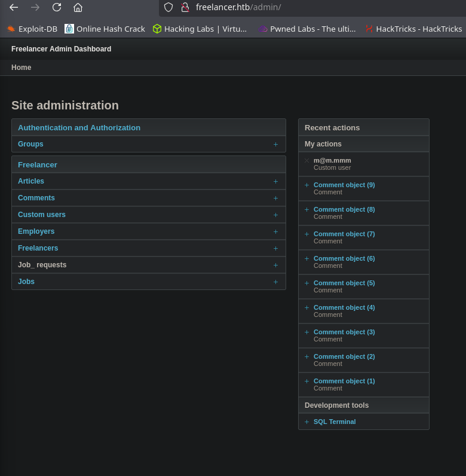Click the m@m.mmm deleted user entry
466x476 pixels.
point(332,160)
